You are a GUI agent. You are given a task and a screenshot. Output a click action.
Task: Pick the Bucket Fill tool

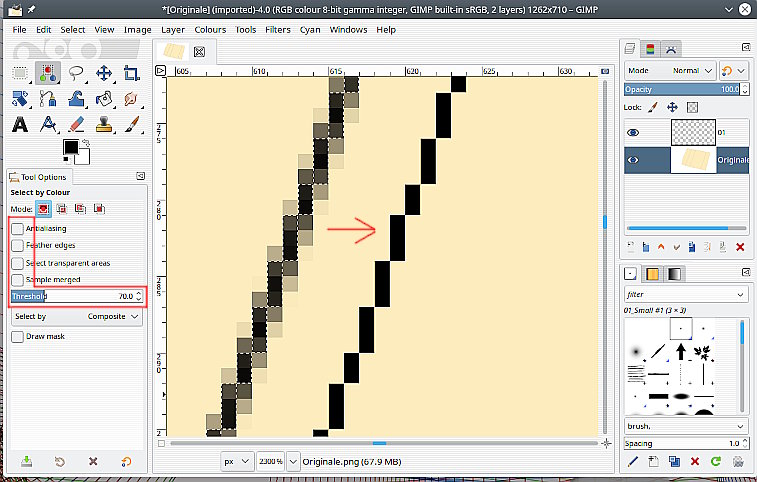[x=104, y=99]
